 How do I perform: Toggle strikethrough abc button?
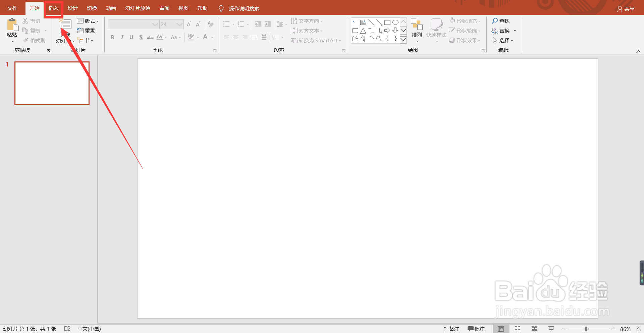pyautogui.click(x=150, y=37)
